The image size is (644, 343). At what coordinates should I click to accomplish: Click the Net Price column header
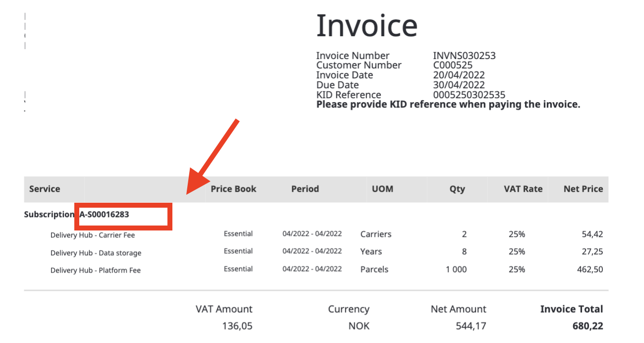click(x=583, y=189)
